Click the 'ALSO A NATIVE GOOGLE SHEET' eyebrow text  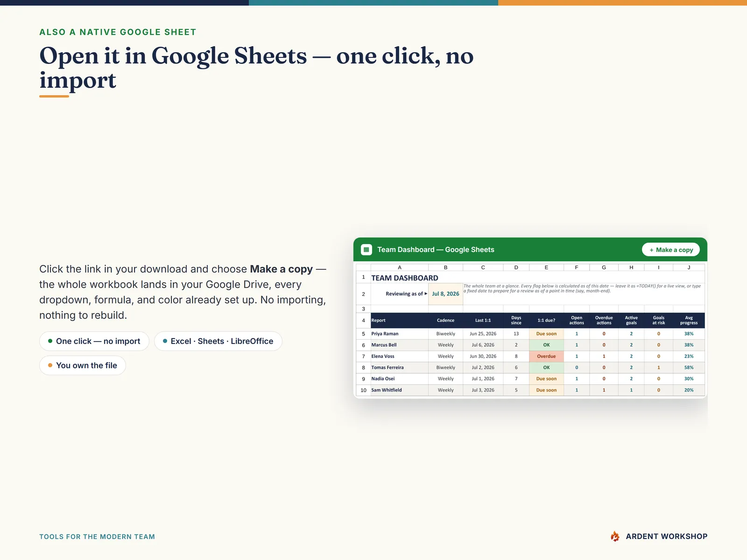click(x=118, y=32)
